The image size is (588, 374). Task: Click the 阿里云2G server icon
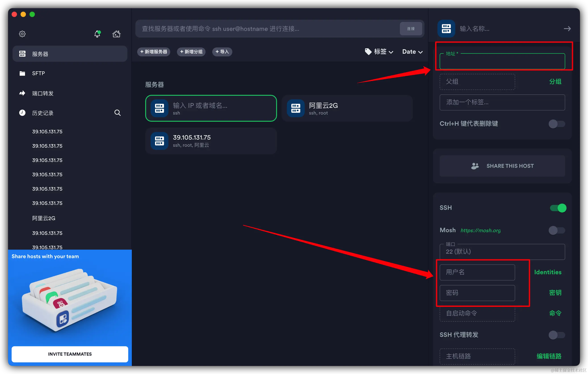click(296, 108)
